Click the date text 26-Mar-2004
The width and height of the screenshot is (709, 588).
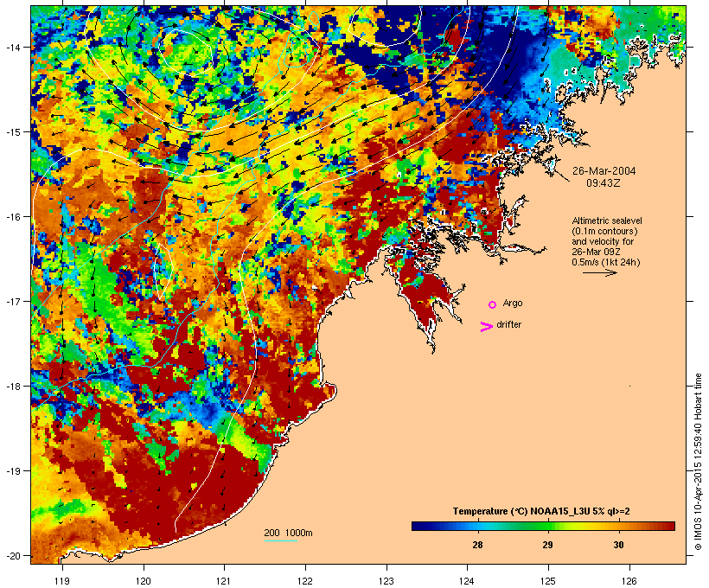(604, 171)
